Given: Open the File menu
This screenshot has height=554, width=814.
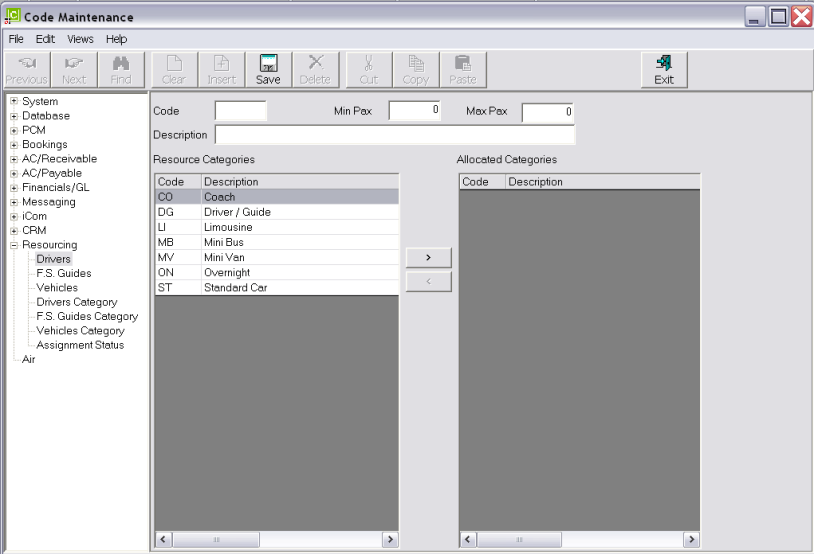Looking at the screenshot, I should 16,39.
